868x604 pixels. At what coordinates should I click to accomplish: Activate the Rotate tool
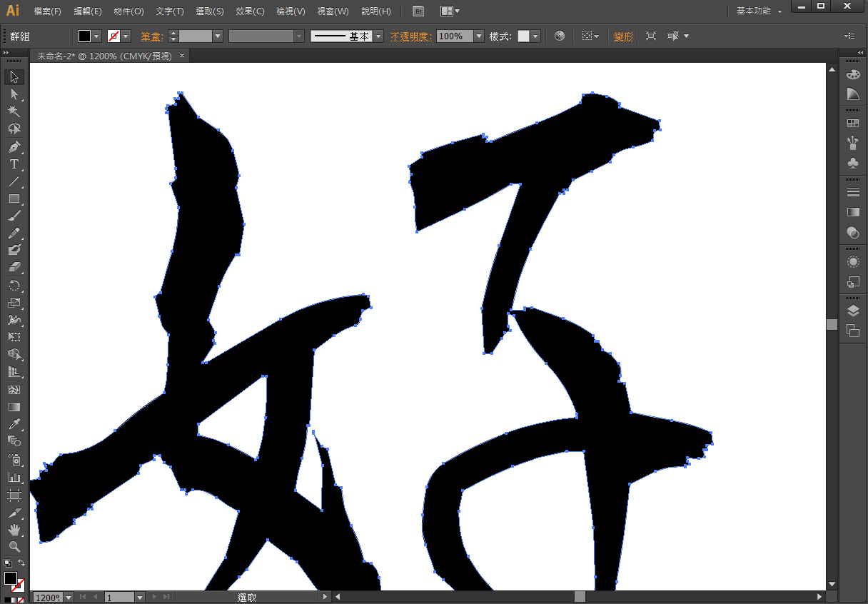14,286
